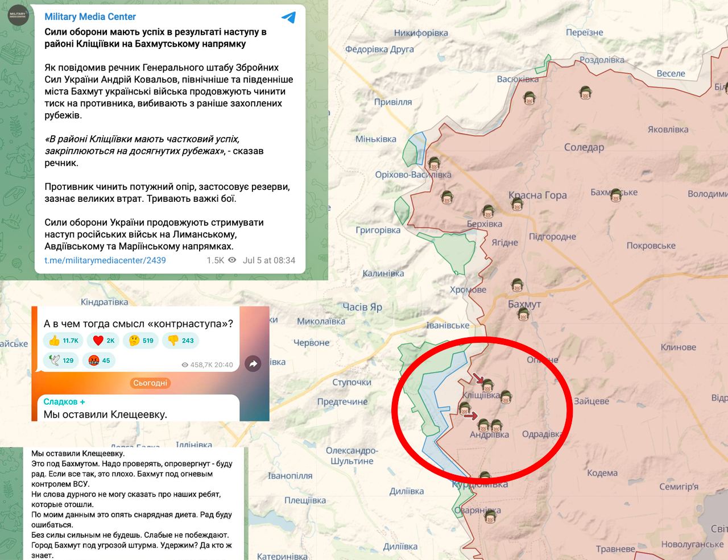Click the Соледар city label on map

coord(584,147)
